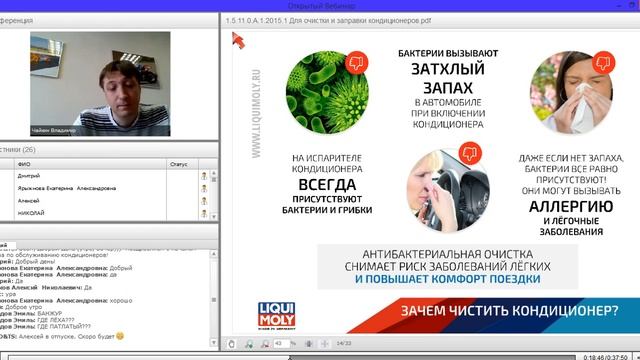Click thumbs-down badge on car vent image

coord(470,153)
